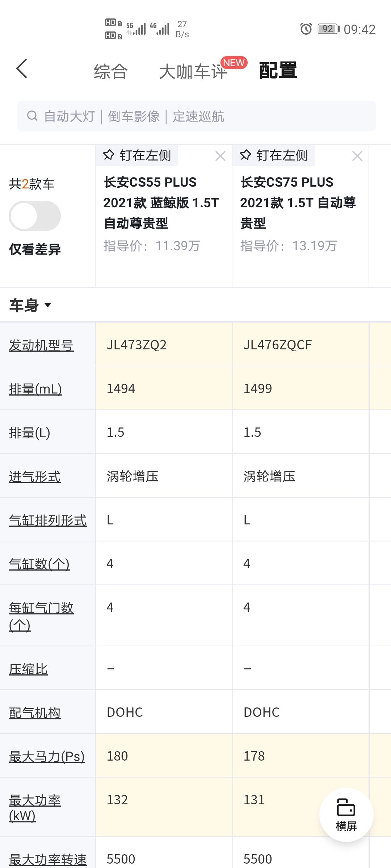Select displacement value 1499
This screenshot has width=391, height=868.
click(258, 389)
